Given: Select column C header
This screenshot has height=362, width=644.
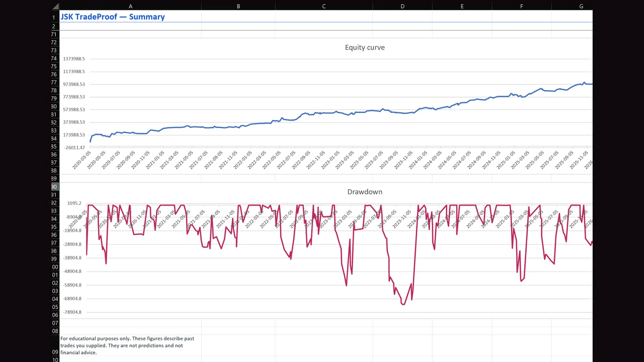Looking at the screenshot, I should (x=323, y=6).
